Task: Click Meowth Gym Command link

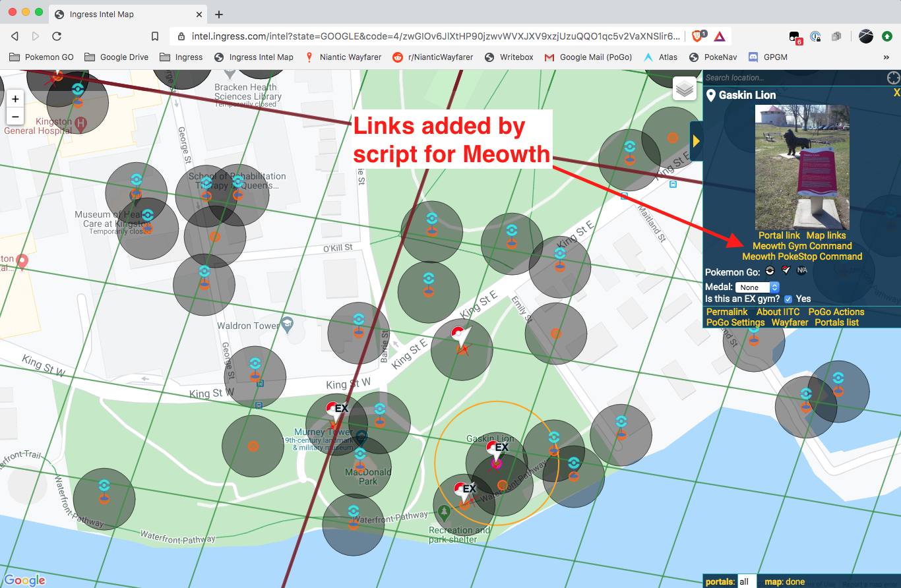Action: pos(802,246)
